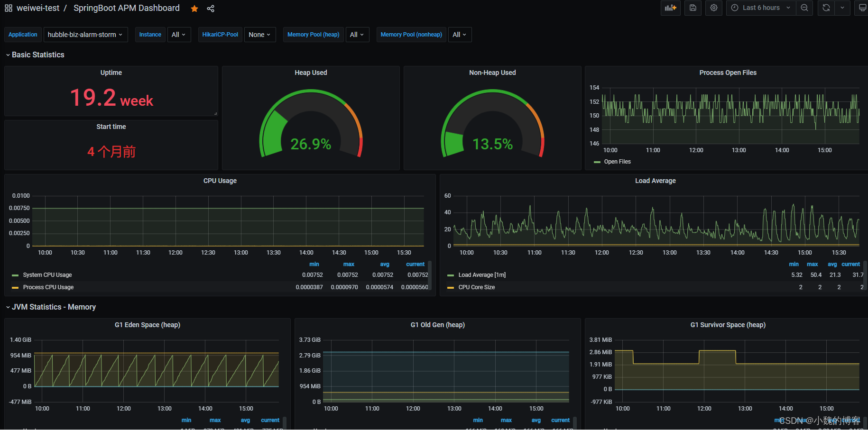Open Load Average panel title menu
868x430 pixels.
tap(656, 181)
